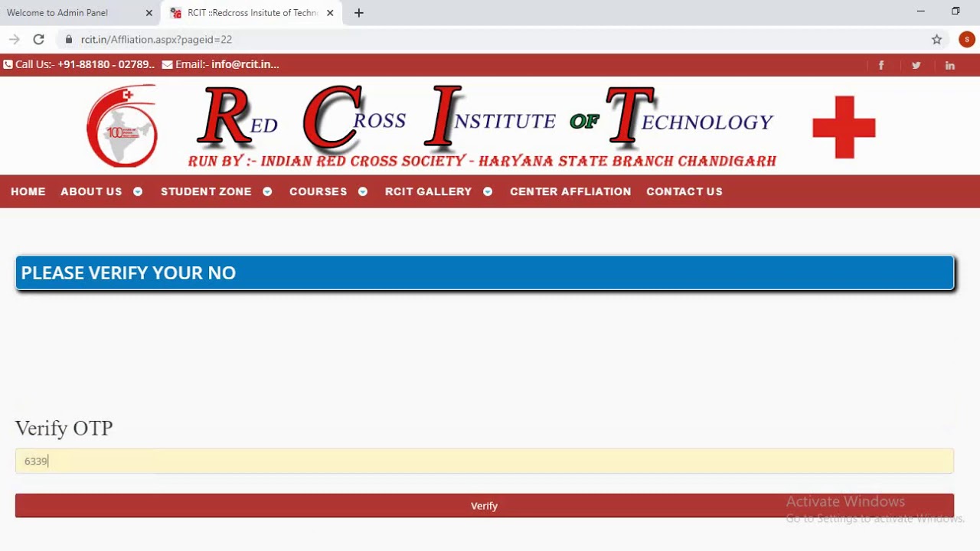Expand the RCIT Gallery dropdown arrow
Screen dimensions: 980x551
pyautogui.click(x=488, y=191)
